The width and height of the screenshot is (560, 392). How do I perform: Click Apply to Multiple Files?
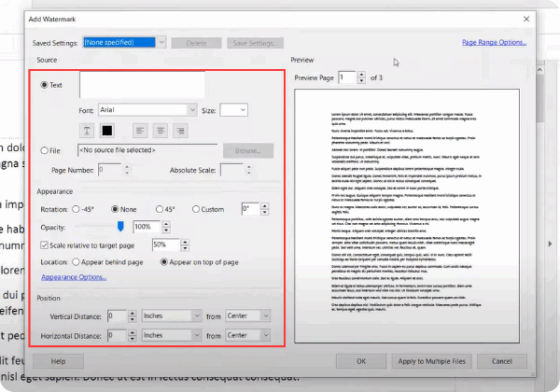click(432, 361)
